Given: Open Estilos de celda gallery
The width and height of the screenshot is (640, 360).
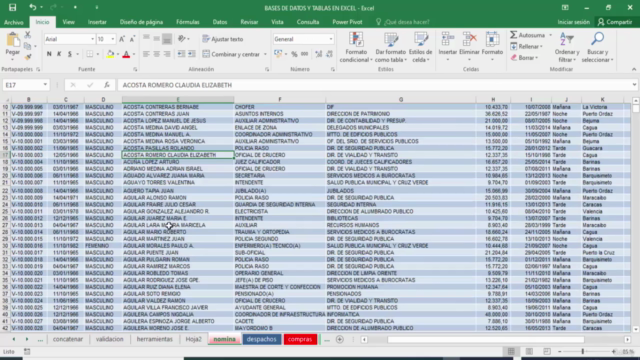Looking at the screenshot, I should click(420, 47).
